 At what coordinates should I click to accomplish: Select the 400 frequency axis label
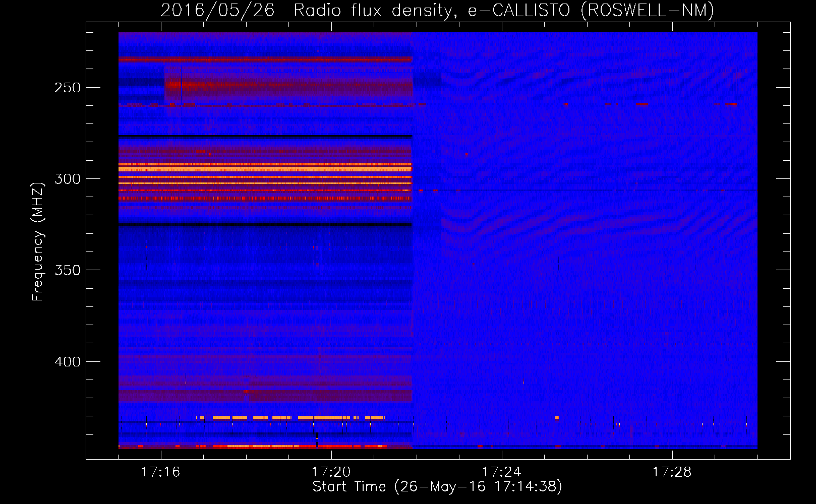tap(68, 362)
